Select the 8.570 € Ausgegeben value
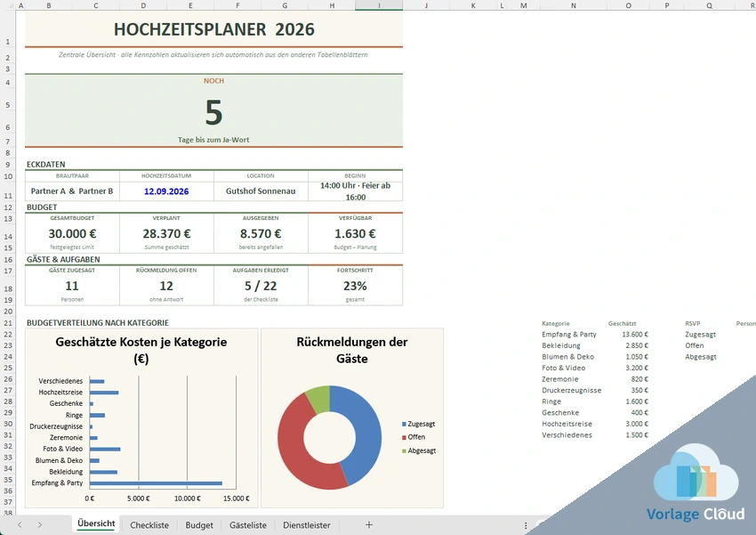 [261, 233]
